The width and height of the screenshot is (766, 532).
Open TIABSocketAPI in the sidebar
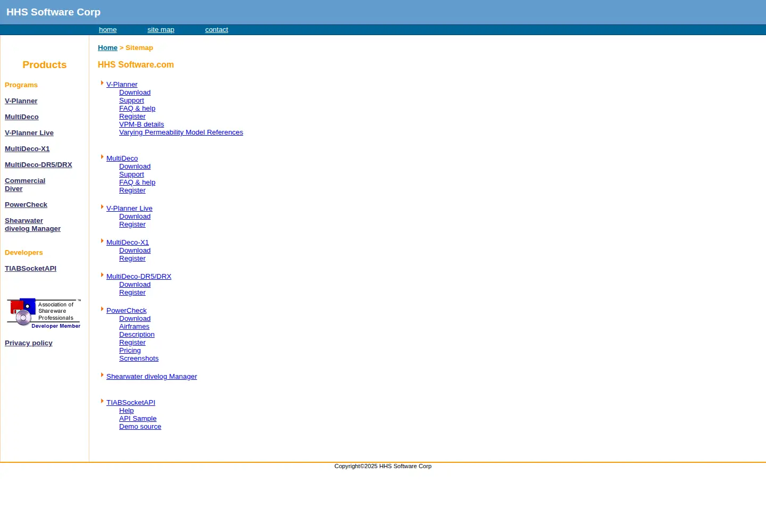(30, 269)
